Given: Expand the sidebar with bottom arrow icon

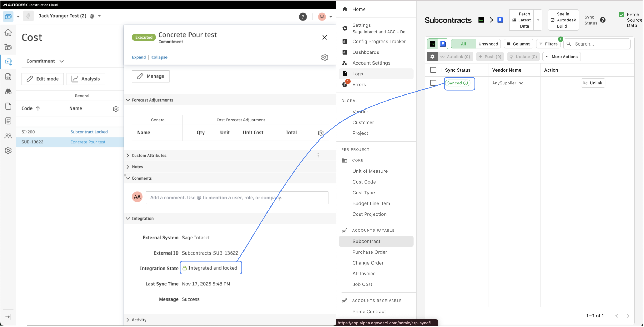Looking at the screenshot, I should [8, 317].
